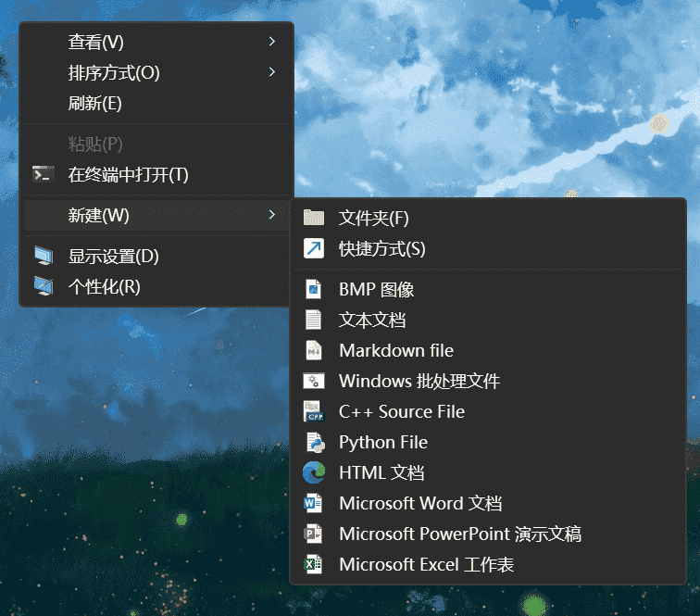This screenshot has width=700, height=616.
Task: Select 刷新(E) to refresh the desktop
Action: point(94,103)
